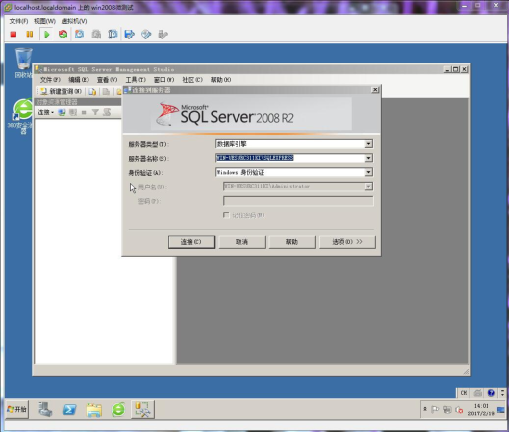Image resolution: width=509 pixels, height=433 pixels.
Task: Open the server name dropdown list
Action: coord(368,158)
